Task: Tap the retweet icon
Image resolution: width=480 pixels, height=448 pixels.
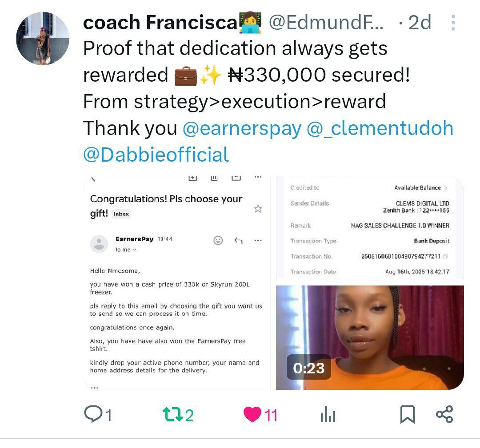Action: click(x=172, y=415)
